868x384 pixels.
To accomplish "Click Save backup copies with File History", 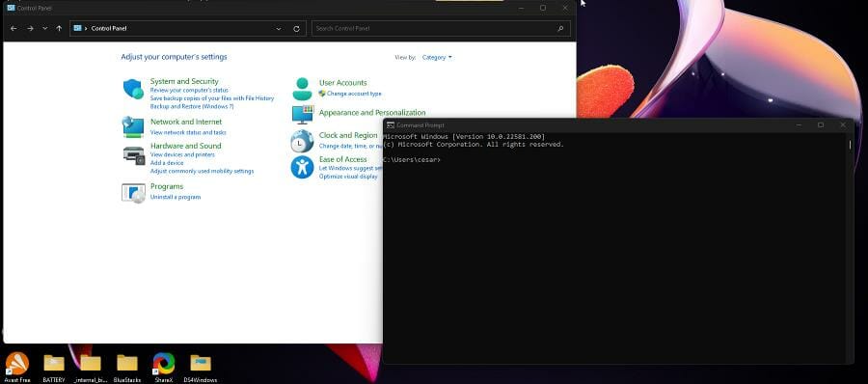I will click(x=212, y=98).
